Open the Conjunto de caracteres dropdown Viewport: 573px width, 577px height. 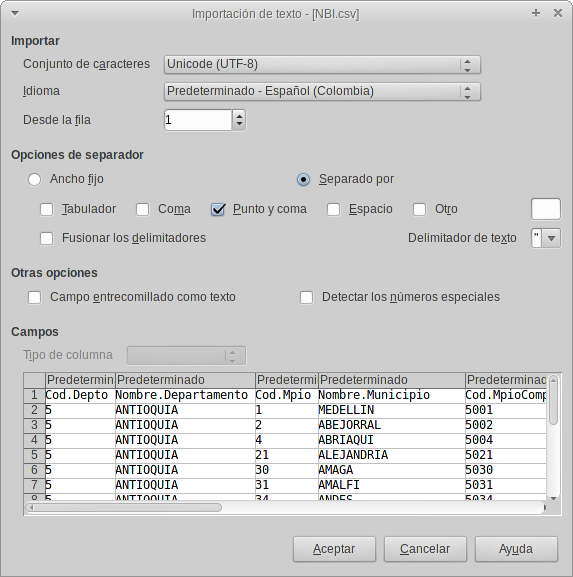point(322,64)
